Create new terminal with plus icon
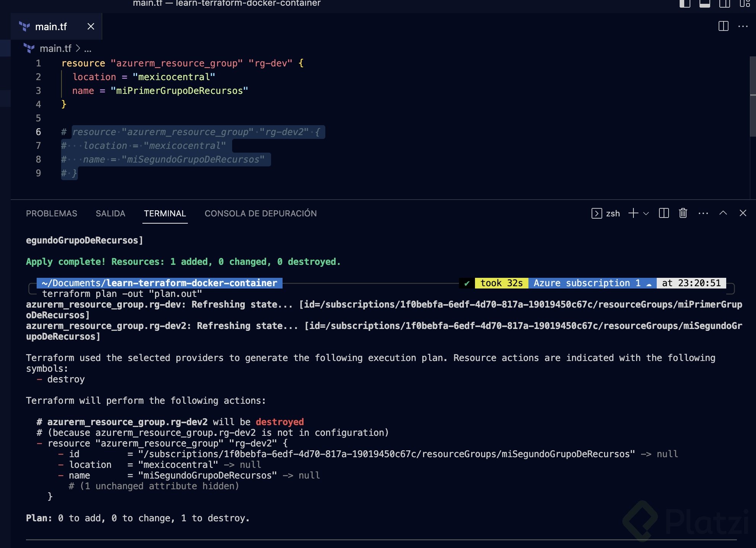 tap(633, 213)
